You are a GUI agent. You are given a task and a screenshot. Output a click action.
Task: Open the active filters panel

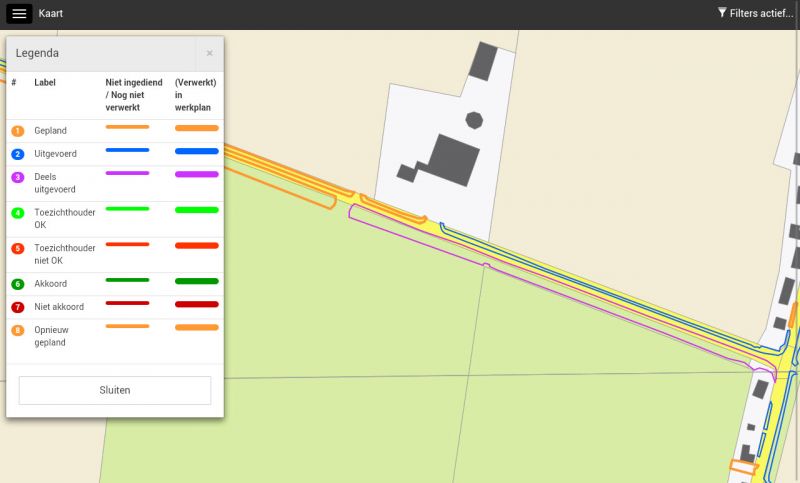(756, 13)
